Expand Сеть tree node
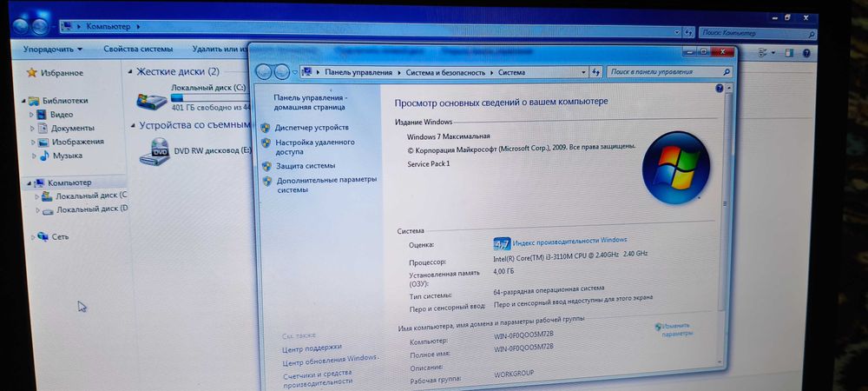Screen dimensions: 868x391 pyautogui.click(x=33, y=237)
